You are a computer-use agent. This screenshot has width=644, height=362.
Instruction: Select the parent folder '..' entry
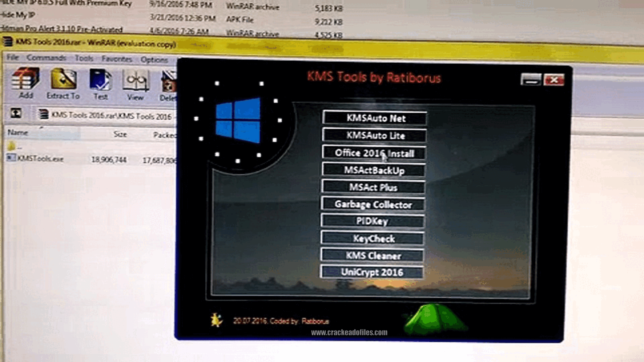(14, 146)
